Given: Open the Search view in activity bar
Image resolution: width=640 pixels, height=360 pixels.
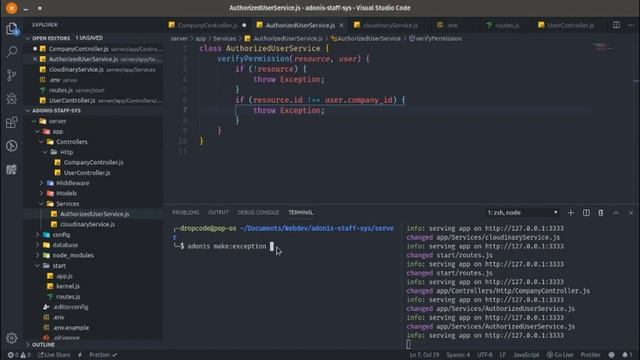Looking at the screenshot, I should point(12,51).
